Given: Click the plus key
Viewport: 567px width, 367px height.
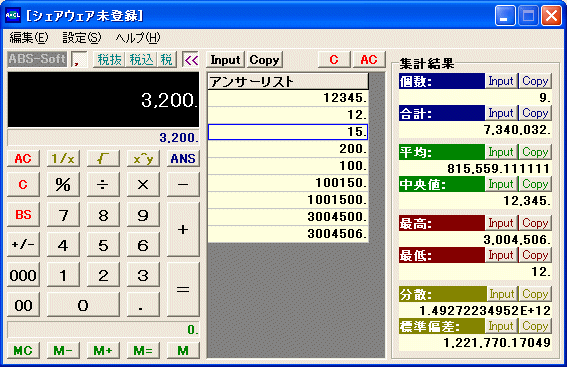Looking at the screenshot, I should pos(183,230).
